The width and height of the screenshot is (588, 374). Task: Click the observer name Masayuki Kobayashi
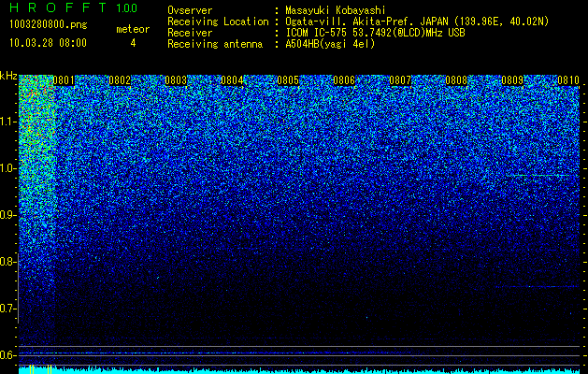(x=336, y=10)
